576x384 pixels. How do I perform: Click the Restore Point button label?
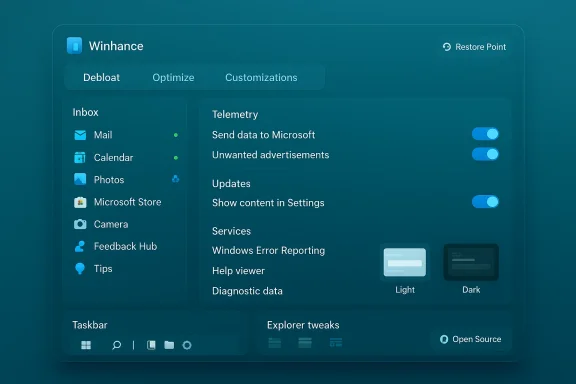[x=480, y=47]
